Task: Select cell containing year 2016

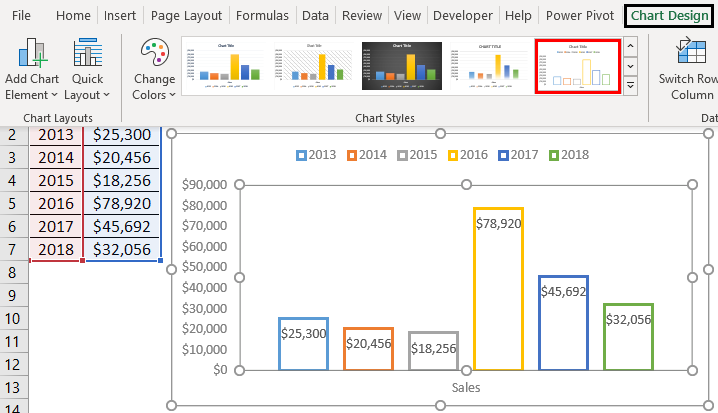Action: (56, 203)
